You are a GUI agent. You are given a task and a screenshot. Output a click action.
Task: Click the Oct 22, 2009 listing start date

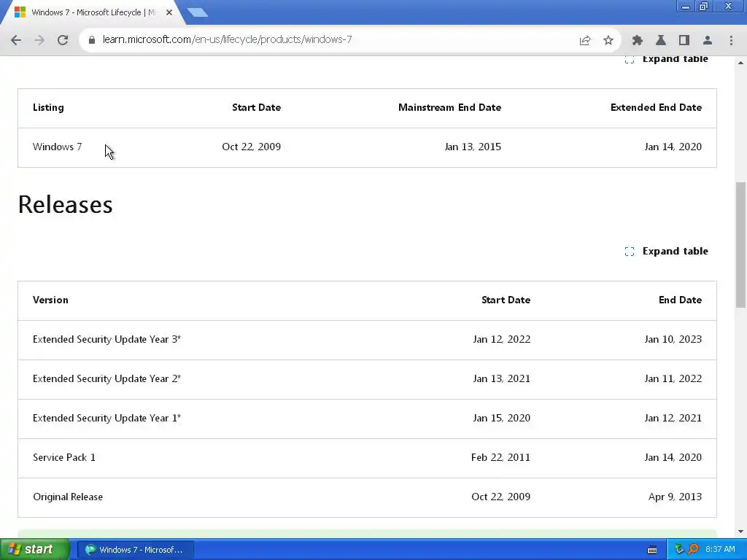coord(251,147)
